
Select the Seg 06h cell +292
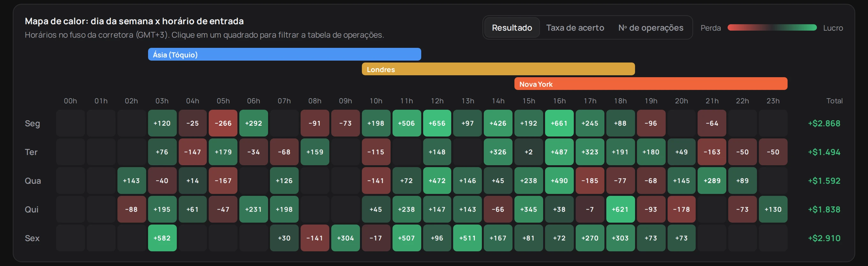pyautogui.click(x=253, y=123)
